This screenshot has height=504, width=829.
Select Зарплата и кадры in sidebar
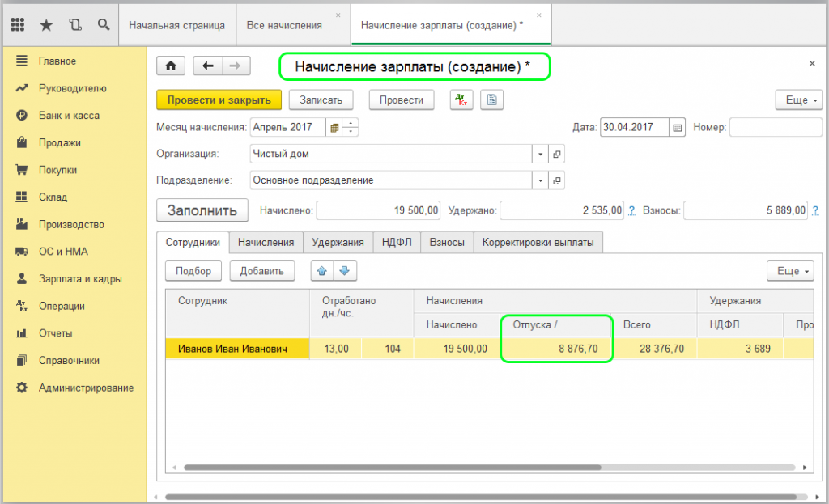pyautogui.click(x=80, y=279)
